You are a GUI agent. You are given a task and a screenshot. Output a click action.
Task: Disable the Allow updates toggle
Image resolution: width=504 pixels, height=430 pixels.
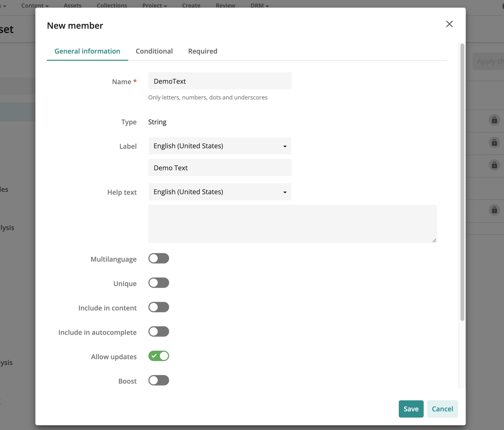pos(159,356)
